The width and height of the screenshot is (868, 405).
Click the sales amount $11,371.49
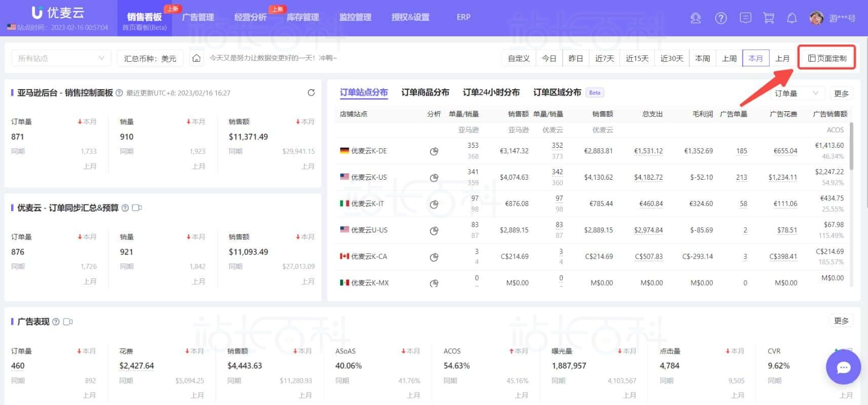[x=248, y=137]
